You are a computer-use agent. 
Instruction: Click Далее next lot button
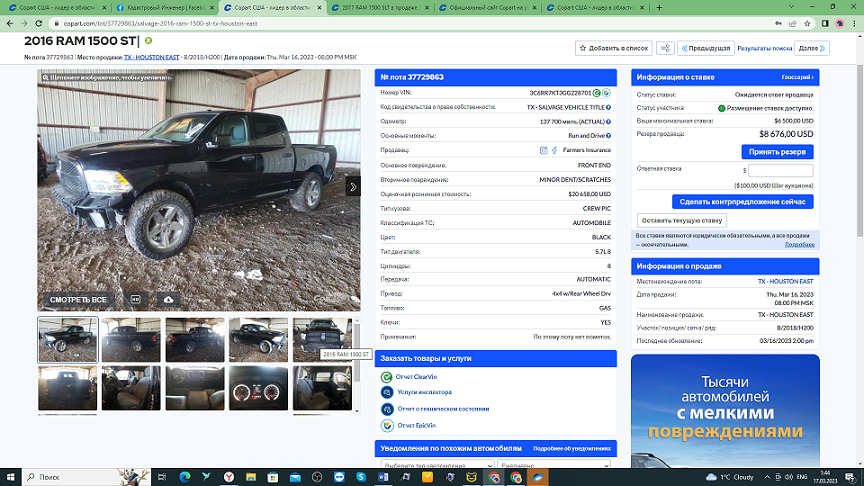[812, 48]
